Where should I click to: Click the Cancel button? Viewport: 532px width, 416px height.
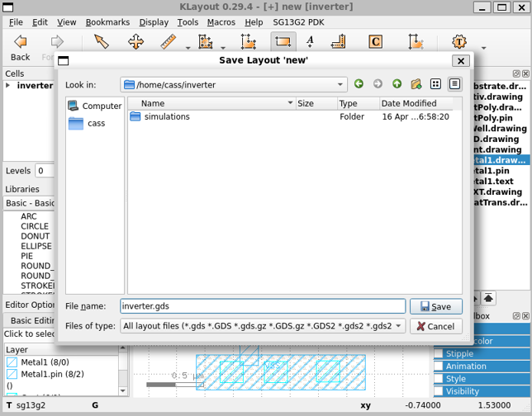435,326
